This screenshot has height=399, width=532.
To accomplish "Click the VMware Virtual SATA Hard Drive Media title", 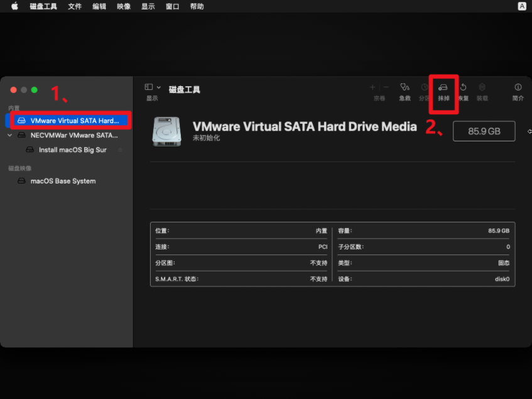I will coord(305,126).
